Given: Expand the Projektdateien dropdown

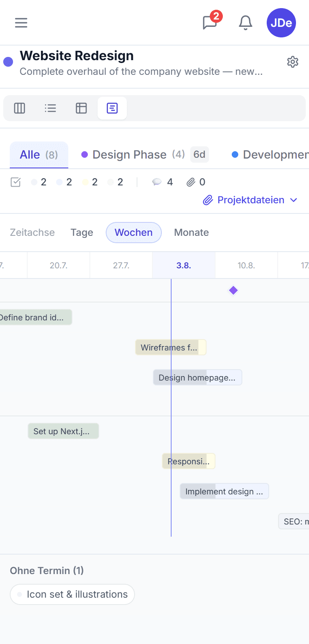Looking at the screenshot, I should [250, 200].
